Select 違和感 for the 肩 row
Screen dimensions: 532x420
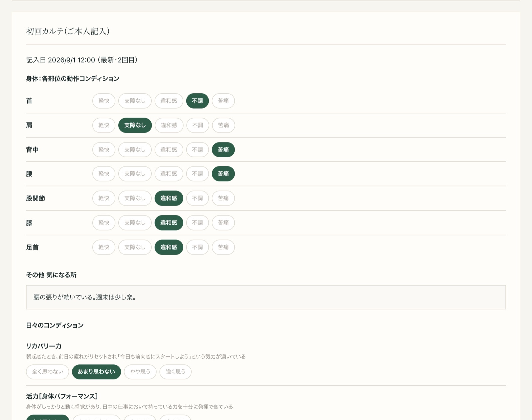(169, 125)
